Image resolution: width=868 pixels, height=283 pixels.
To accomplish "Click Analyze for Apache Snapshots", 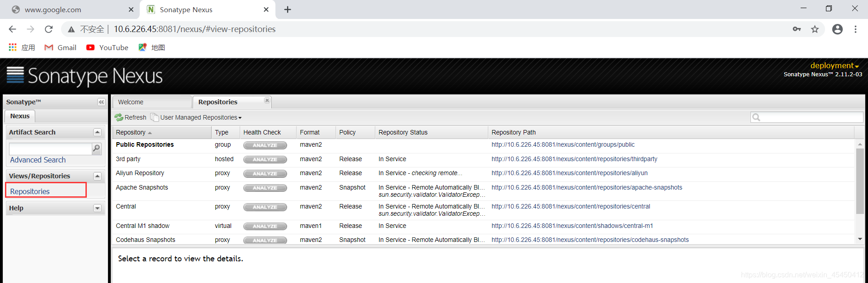I will pos(265,188).
